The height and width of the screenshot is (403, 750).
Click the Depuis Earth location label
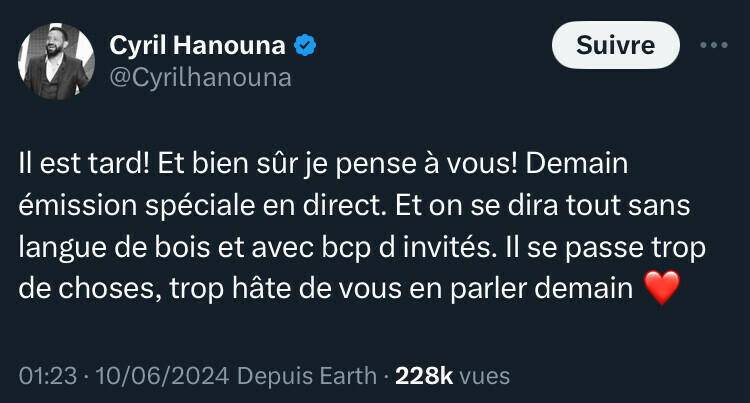coord(307,376)
